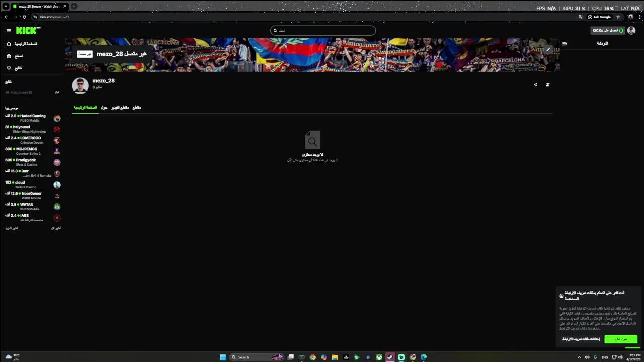Open HadeelGaming avatar in recommended list
Screen dimensions: 644x362
(x=57, y=119)
